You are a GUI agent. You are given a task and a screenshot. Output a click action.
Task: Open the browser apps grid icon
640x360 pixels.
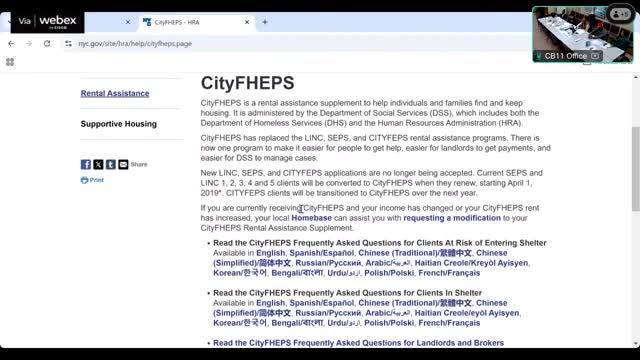click(x=10, y=62)
